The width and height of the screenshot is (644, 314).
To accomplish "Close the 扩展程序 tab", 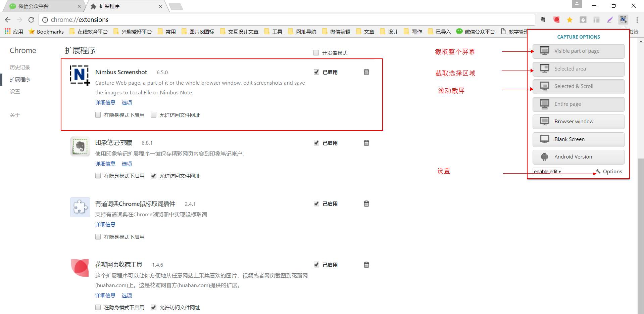I will click(x=160, y=6).
